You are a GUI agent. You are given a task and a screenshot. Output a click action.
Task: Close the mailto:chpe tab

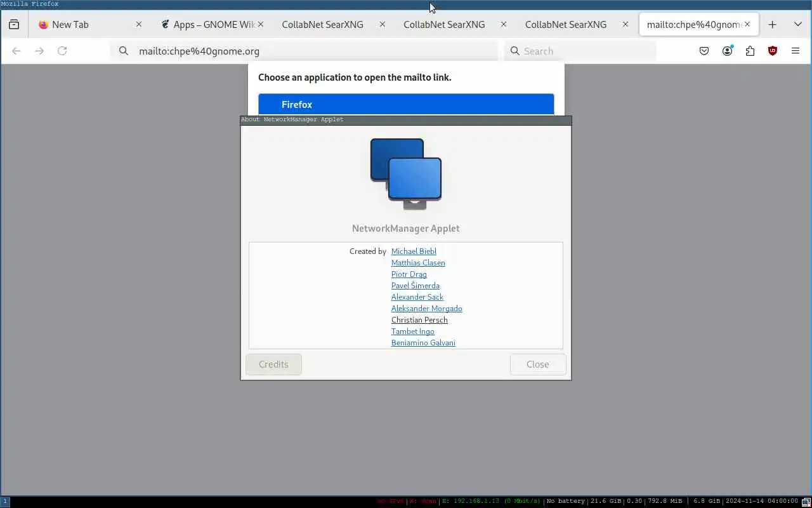click(747, 24)
